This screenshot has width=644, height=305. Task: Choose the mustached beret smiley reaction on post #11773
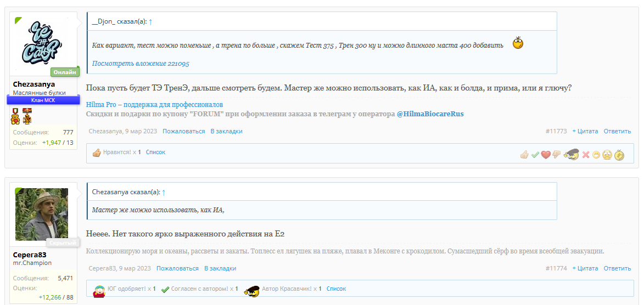click(x=572, y=154)
